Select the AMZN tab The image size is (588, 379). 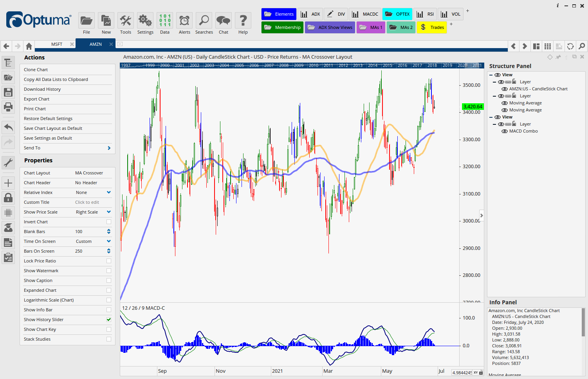(x=96, y=44)
